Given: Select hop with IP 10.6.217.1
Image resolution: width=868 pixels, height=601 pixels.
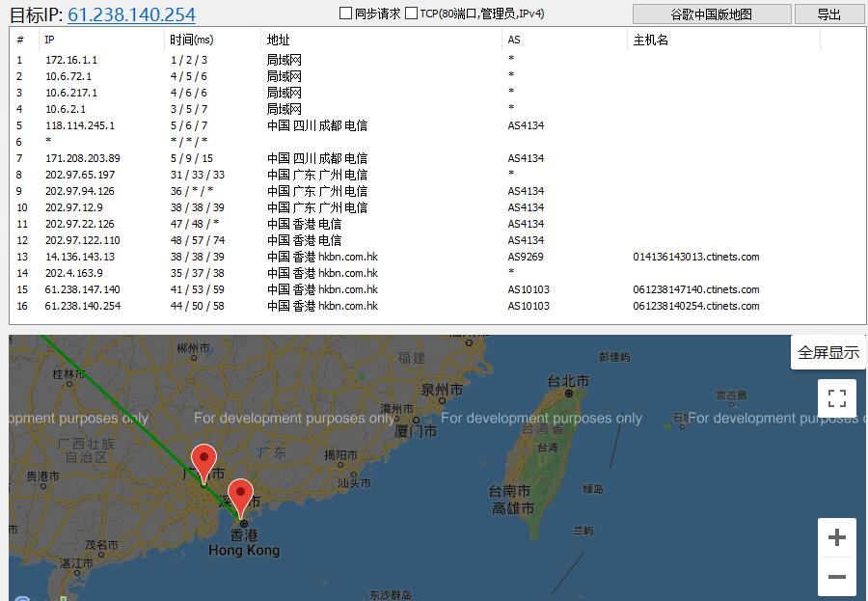Looking at the screenshot, I should [437, 93].
